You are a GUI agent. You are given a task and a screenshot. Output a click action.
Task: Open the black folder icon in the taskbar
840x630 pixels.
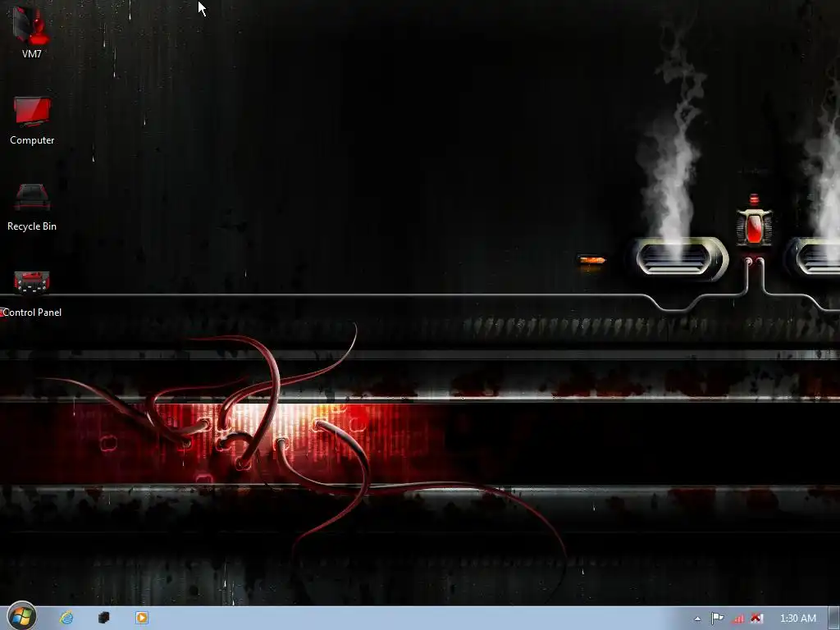(104, 618)
